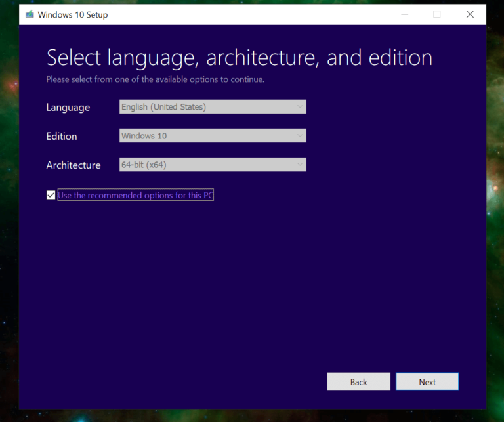The height and width of the screenshot is (422, 504).
Task: Click the 'Language' field label
Action: tap(68, 108)
